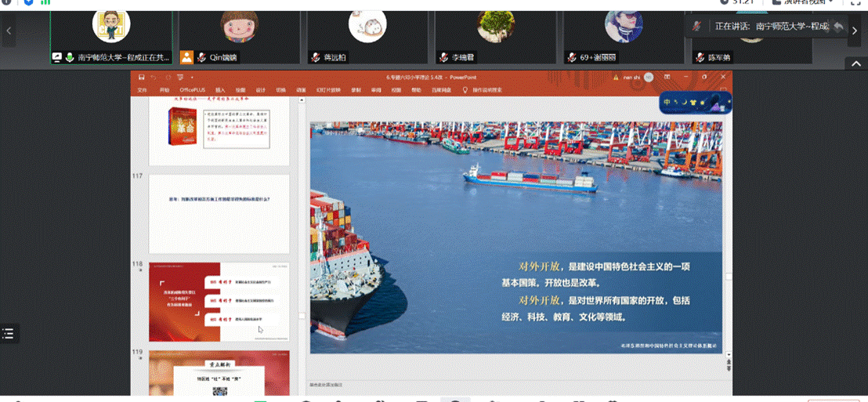Select the 南宁师范大学~程成 video tile avatar
This screenshot has height=402, width=868.
[111, 26]
